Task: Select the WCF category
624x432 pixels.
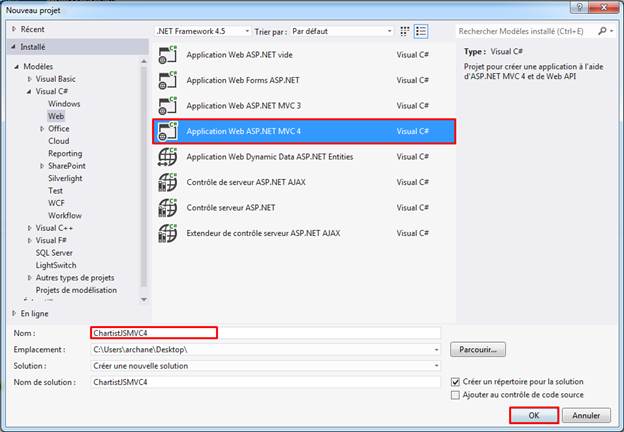Action: [x=56, y=203]
